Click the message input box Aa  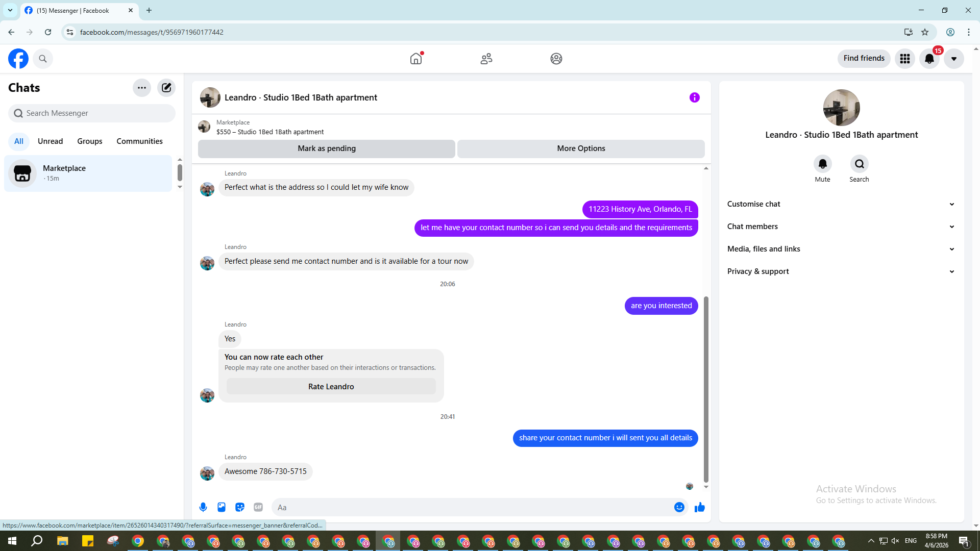[x=472, y=508]
